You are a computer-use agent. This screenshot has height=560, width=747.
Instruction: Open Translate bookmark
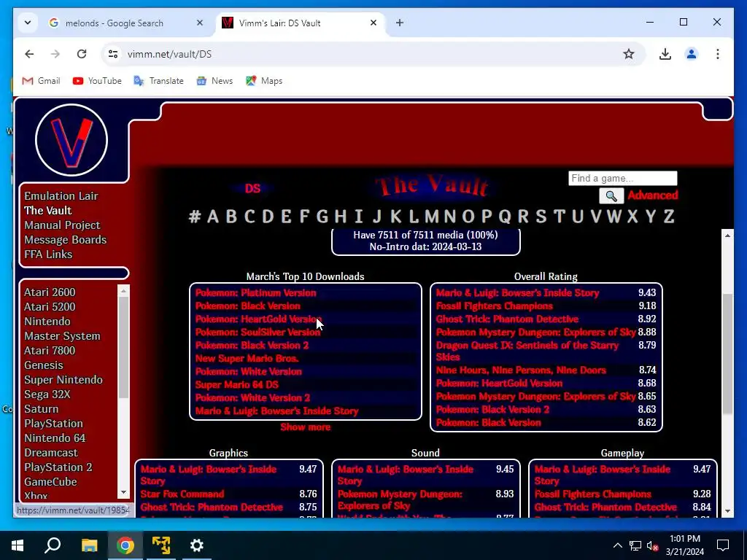click(x=158, y=81)
